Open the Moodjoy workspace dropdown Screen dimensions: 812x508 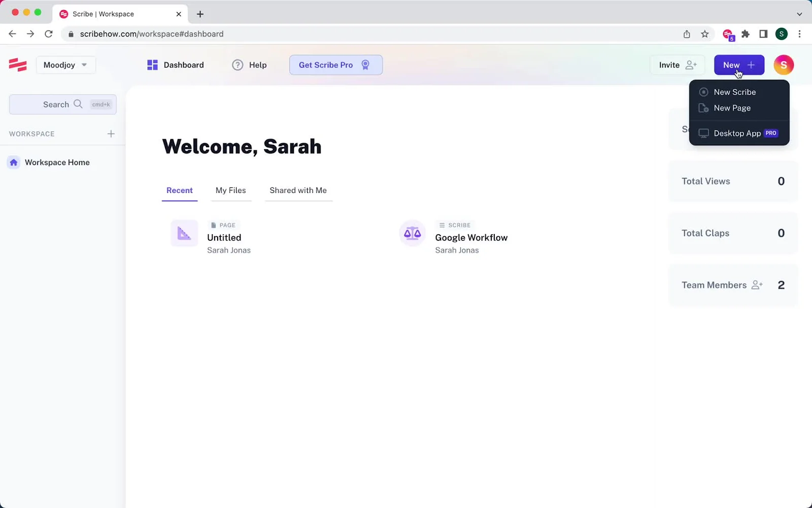tap(65, 65)
